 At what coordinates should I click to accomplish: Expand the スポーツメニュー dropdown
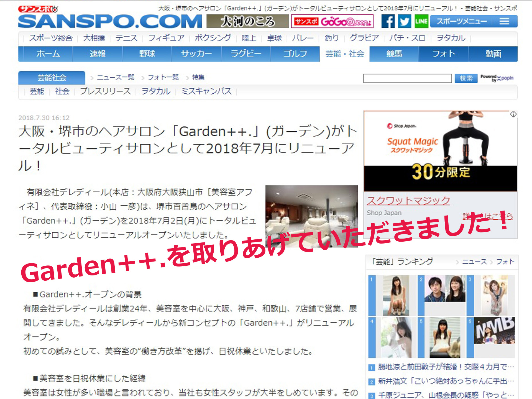click(x=474, y=21)
